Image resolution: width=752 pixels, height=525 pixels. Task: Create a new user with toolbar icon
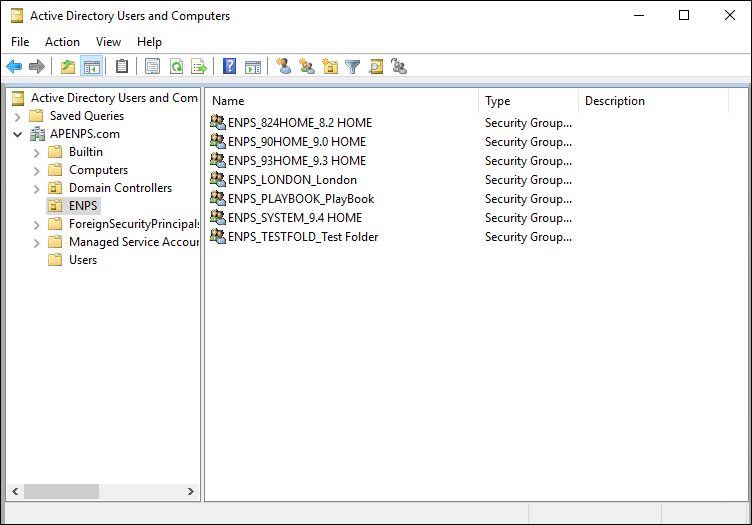point(283,66)
